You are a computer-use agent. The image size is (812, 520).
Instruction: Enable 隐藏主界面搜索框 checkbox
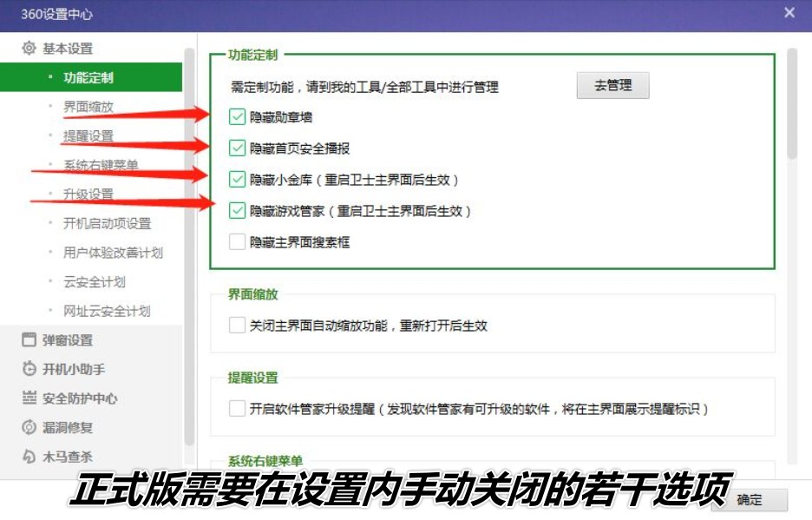(x=237, y=241)
